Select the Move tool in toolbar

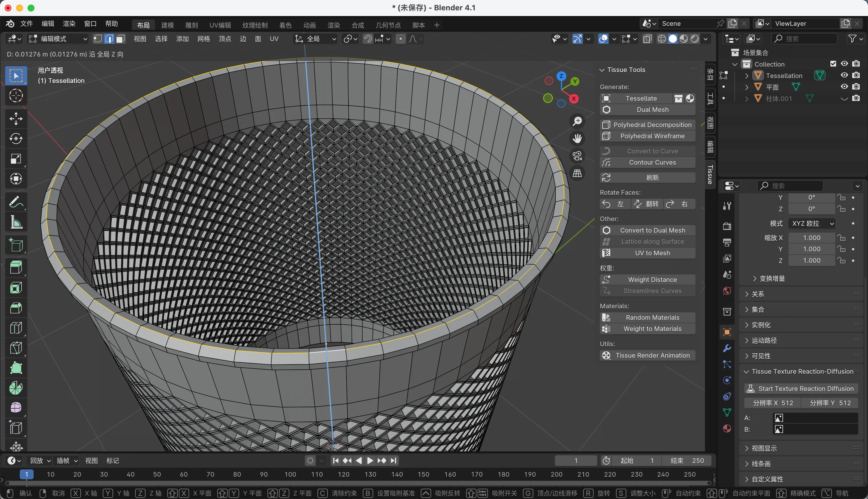16,118
